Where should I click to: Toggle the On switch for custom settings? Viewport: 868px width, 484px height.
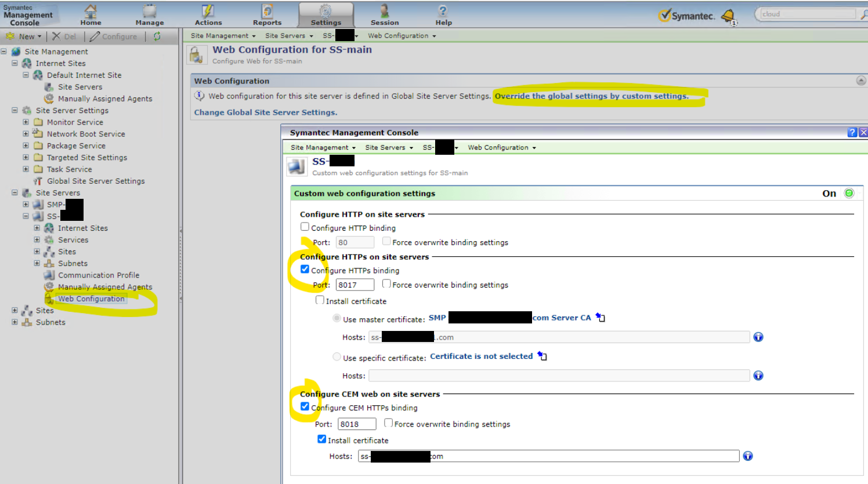[x=849, y=194]
